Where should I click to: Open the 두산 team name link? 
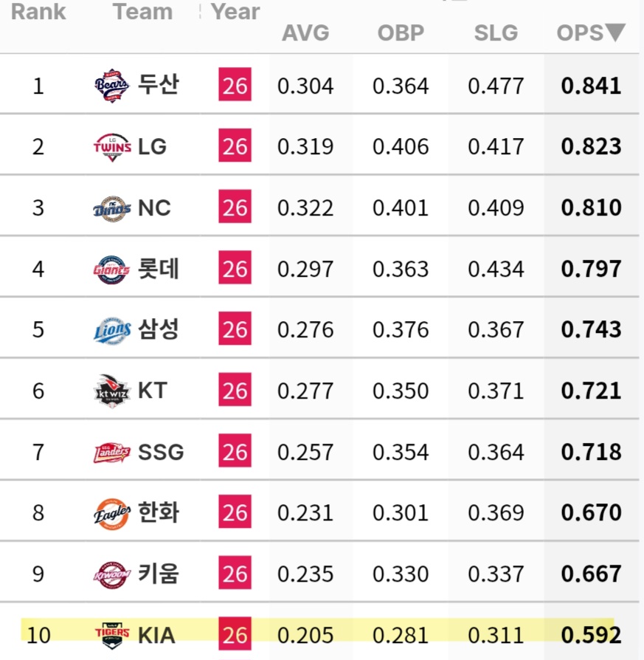(x=159, y=86)
